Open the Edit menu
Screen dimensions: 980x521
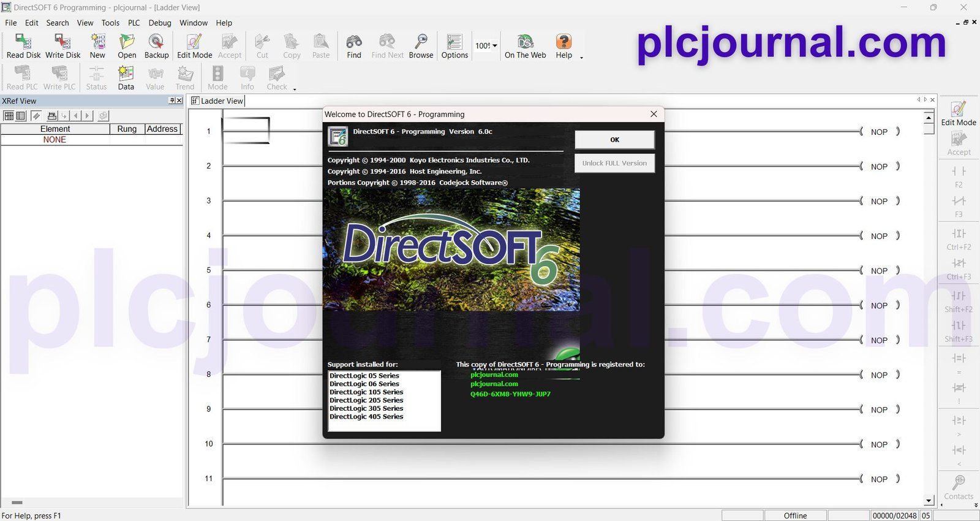32,23
